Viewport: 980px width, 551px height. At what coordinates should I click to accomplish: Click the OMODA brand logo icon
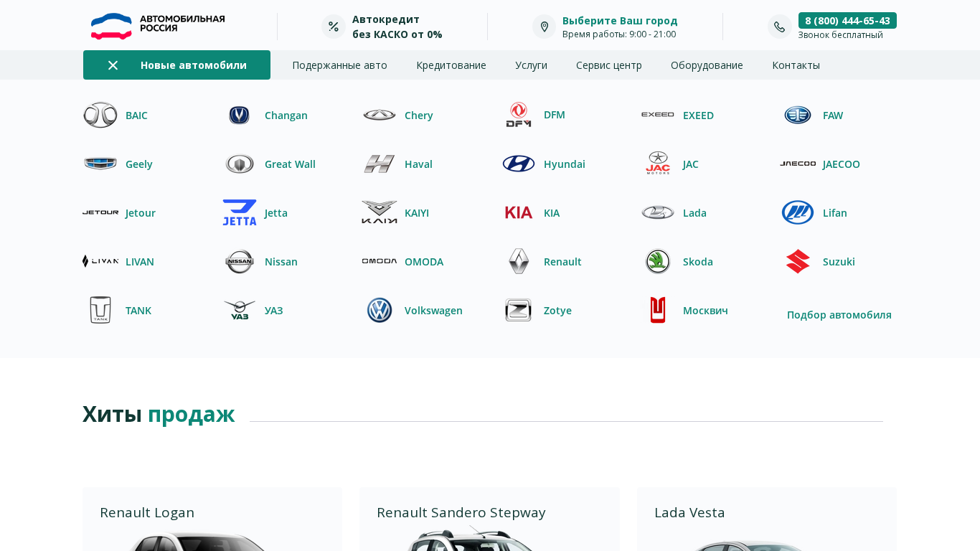click(x=380, y=261)
